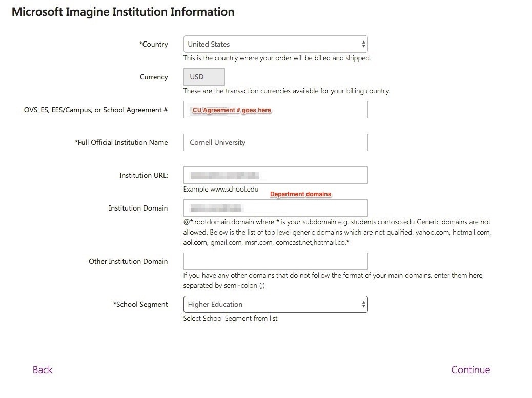Click the Continue link
The width and height of the screenshot is (532, 398).
point(470,370)
